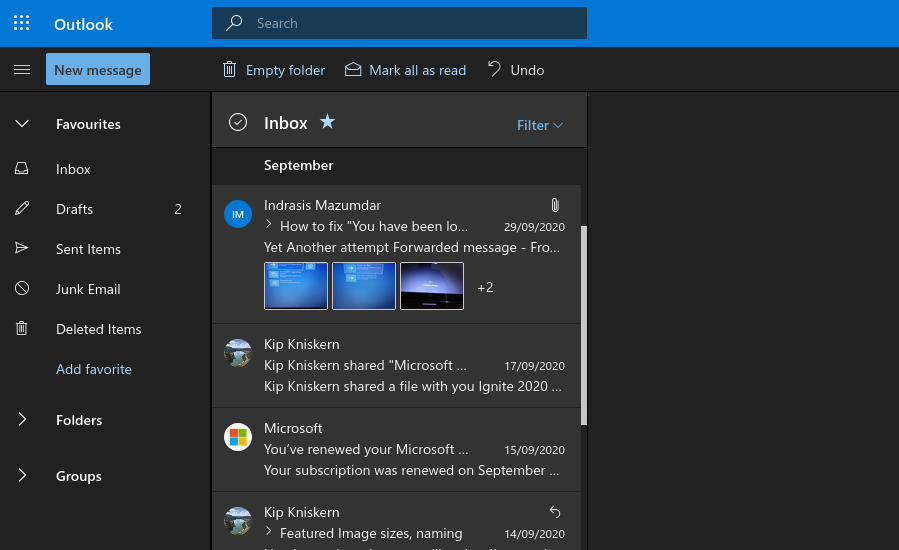The width and height of the screenshot is (899, 550).
Task: Click the Sent Items paper-plane icon
Action: [21, 248]
